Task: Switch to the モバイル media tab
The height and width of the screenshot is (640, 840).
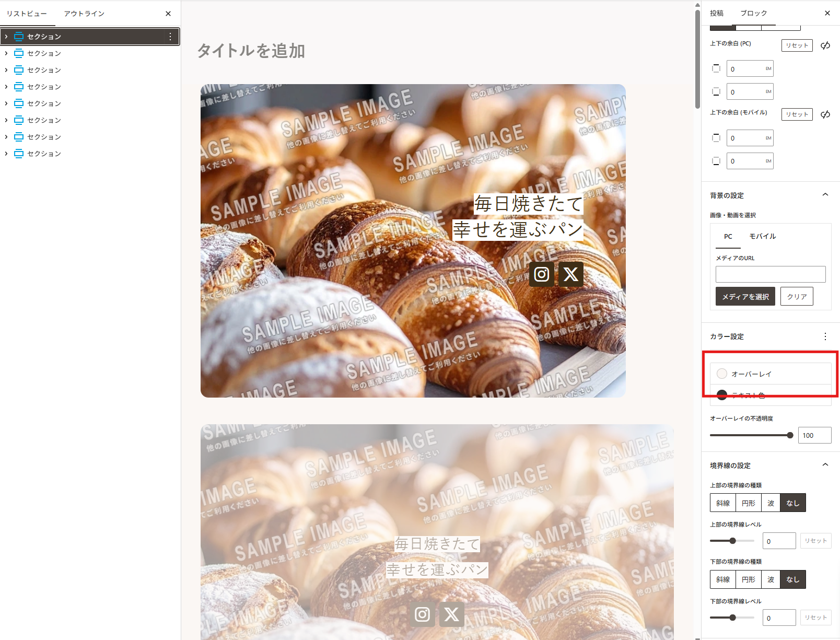Action: tap(763, 236)
